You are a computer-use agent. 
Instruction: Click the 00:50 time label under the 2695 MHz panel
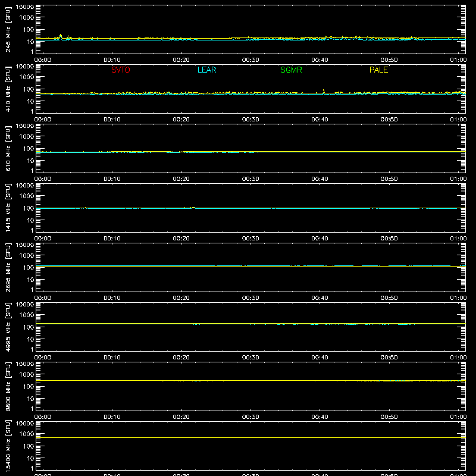[x=389, y=298]
